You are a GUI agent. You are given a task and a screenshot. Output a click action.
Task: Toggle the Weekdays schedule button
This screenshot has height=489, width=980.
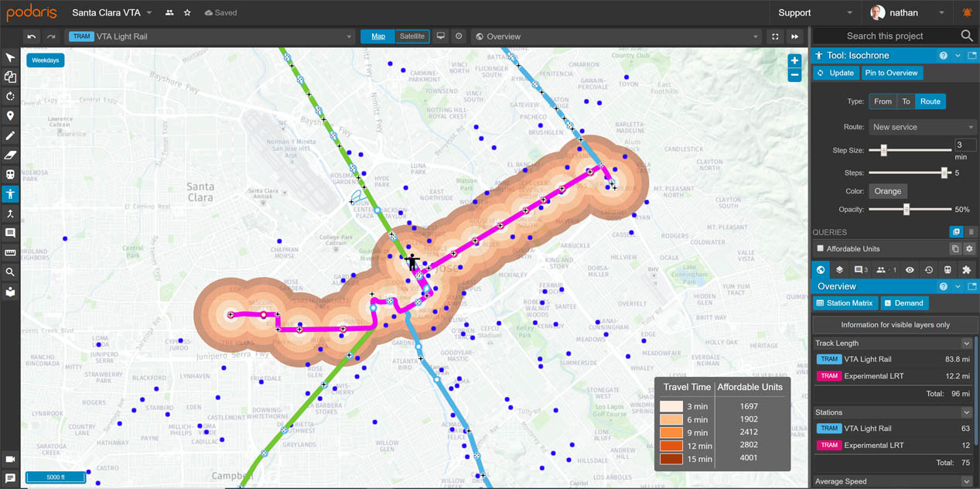[x=46, y=60]
